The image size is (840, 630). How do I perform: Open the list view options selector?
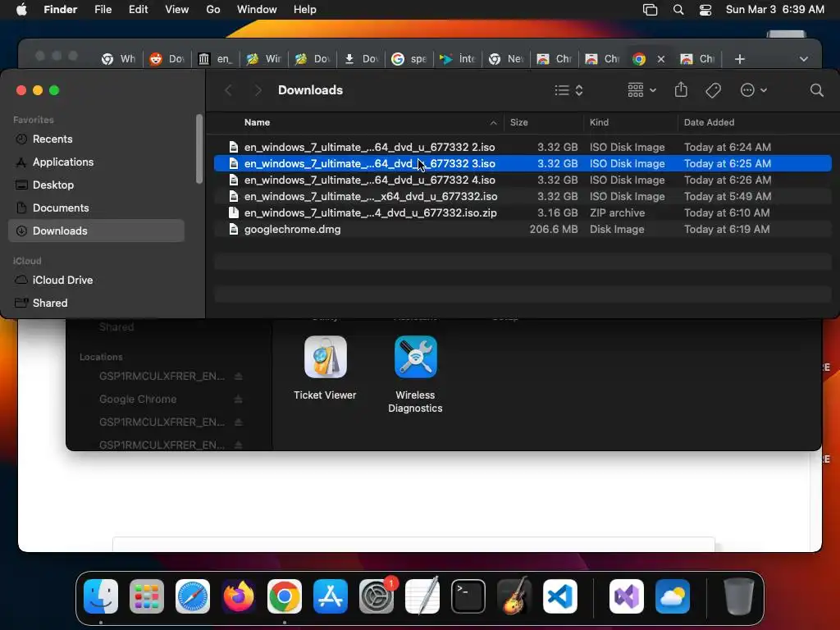[568, 90]
